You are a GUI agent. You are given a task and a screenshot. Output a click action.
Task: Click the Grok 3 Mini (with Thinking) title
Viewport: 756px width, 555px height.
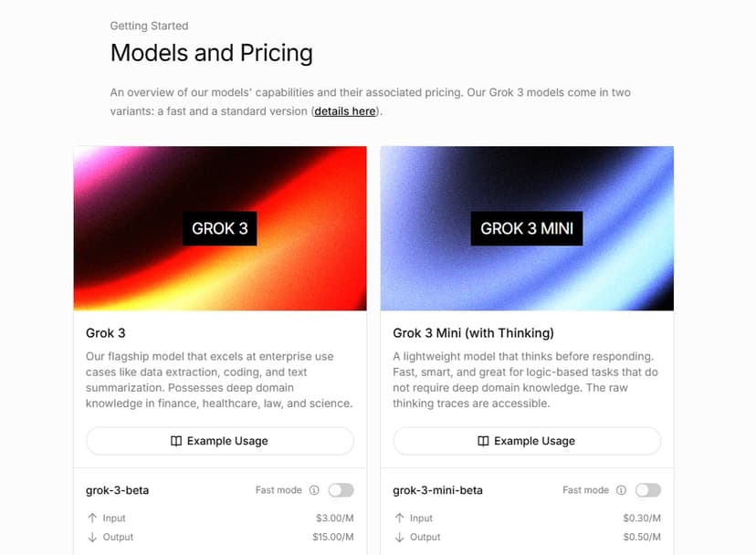[x=473, y=332]
